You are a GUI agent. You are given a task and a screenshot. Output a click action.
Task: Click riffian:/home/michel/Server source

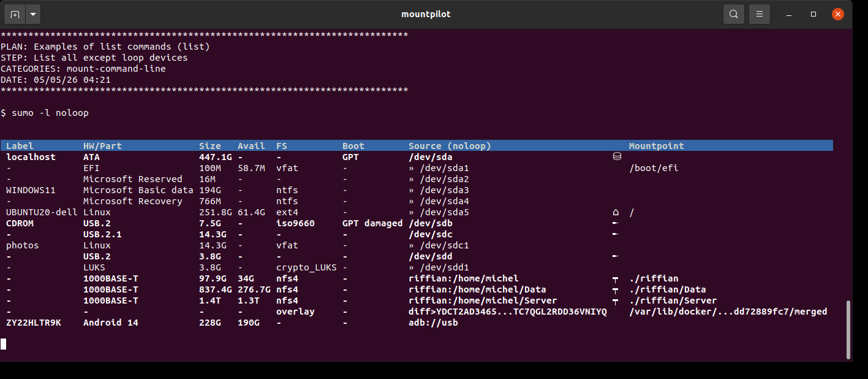coord(483,301)
